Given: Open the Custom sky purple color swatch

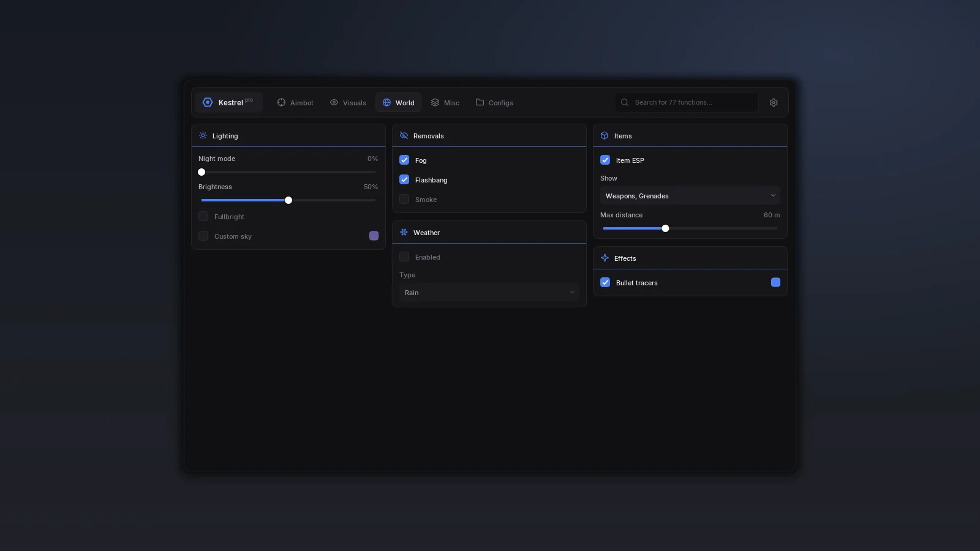Looking at the screenshot, I should click(374, 236).
